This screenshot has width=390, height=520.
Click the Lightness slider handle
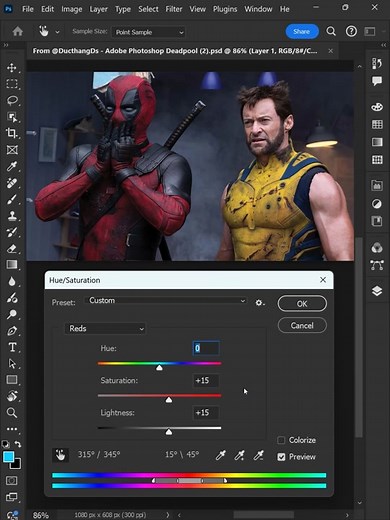pyautogui.click(x=169, y=432)
